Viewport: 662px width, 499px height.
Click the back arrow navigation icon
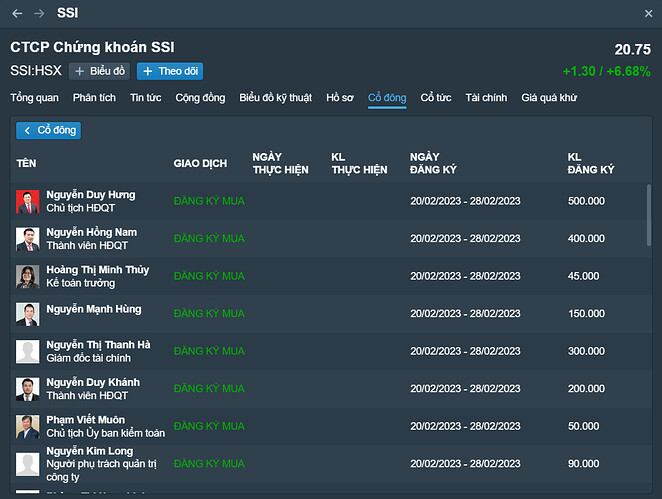click(x=17, y=14)
